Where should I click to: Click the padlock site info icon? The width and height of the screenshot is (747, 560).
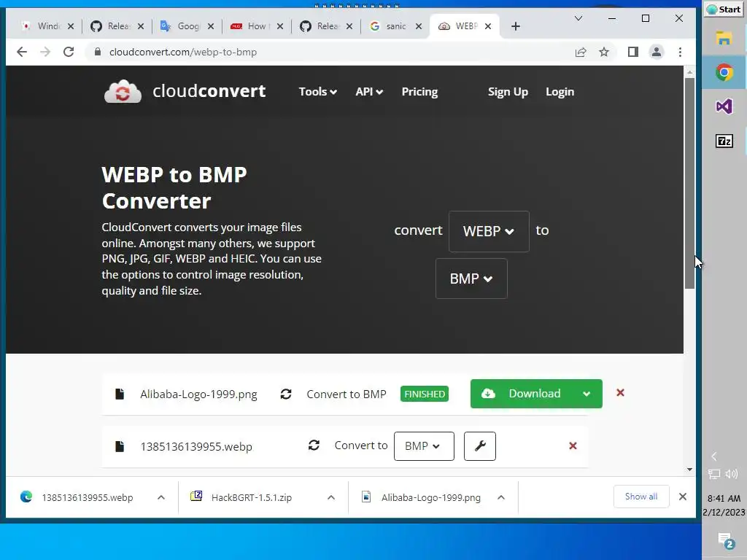(x=98, y=52)
